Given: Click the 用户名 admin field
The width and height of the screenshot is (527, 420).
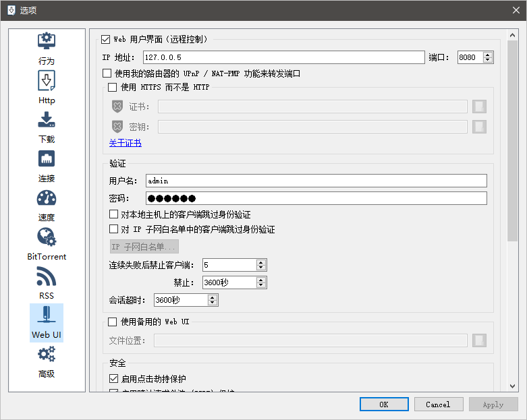Looking at the screenshot, I should 316,181.
